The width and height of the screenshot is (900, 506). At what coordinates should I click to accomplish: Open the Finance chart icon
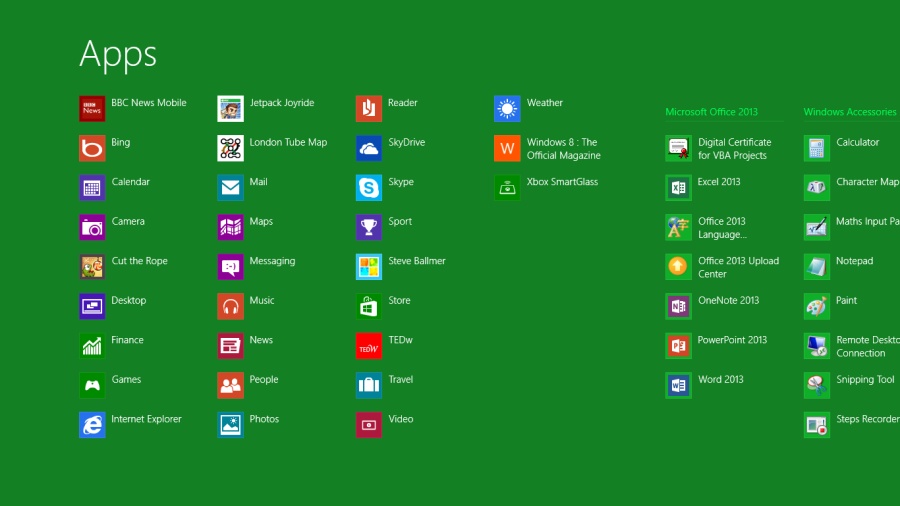(92, 346)
